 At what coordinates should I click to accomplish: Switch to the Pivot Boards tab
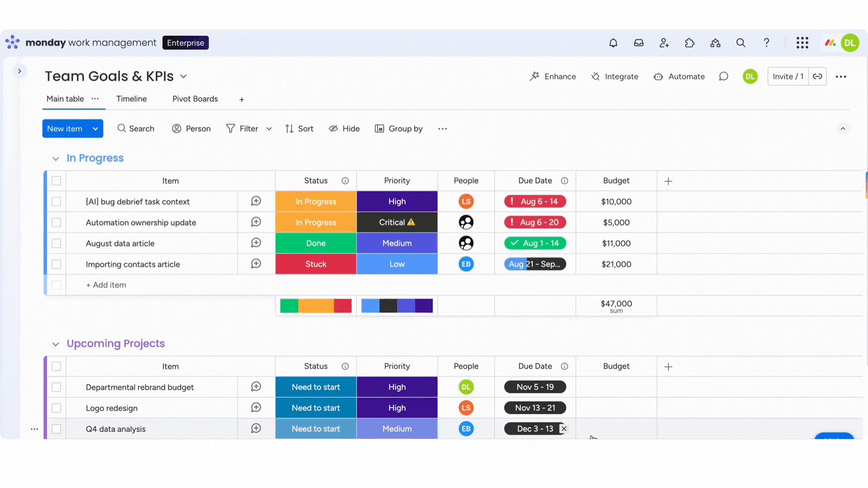(x=195, y=99)
